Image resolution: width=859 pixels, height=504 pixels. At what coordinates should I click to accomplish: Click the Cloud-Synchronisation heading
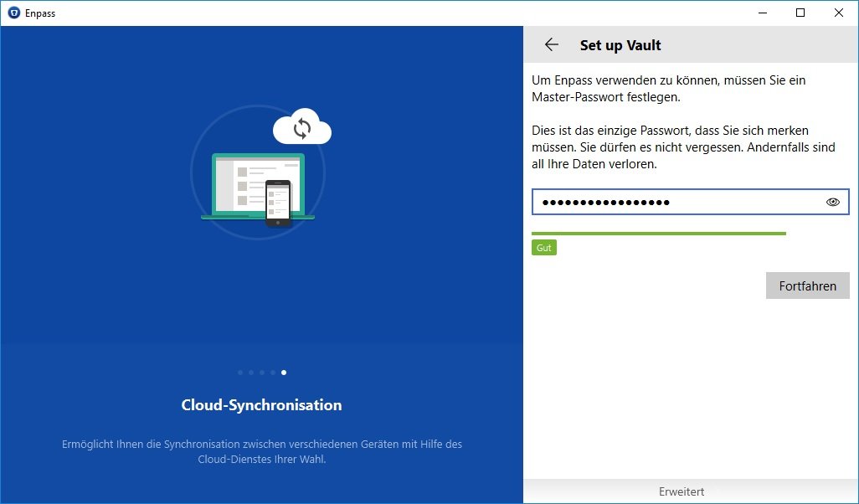click(x=261, y=405)
